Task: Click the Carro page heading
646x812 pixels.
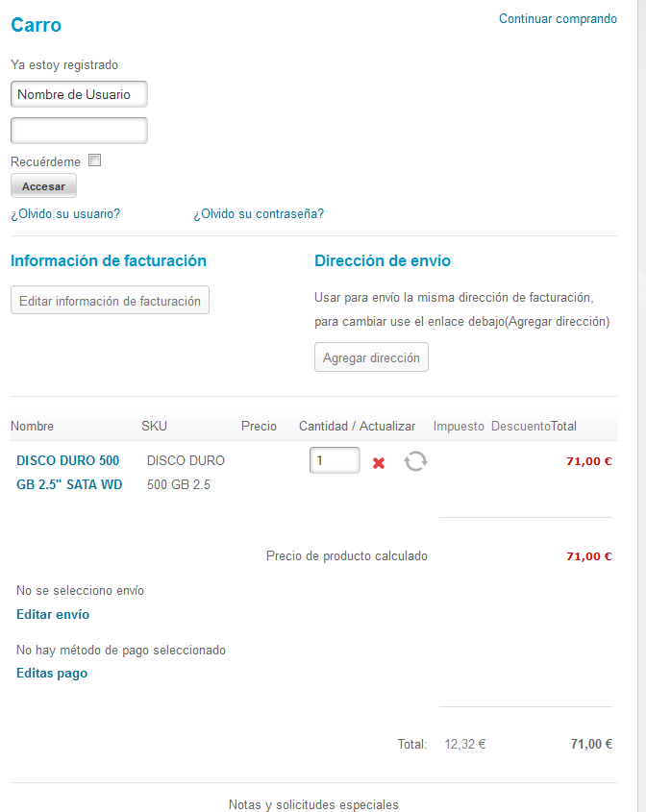Action: tap(37, 24)
